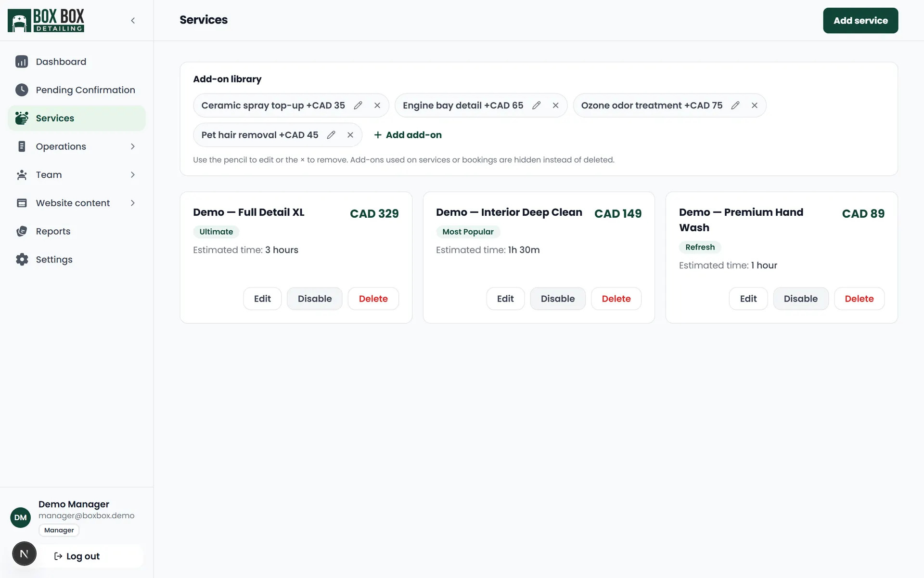Click manager@boxbox.demo email text

[87, 515]
